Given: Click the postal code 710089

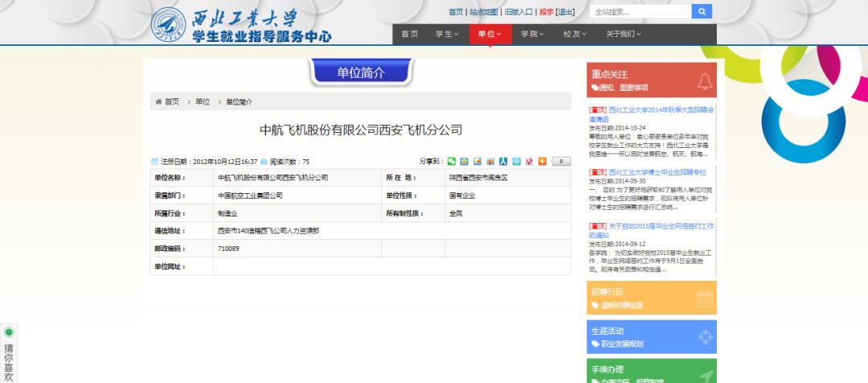Looking at the screenshot, I should pyautogui.click(x=228, y=249).
